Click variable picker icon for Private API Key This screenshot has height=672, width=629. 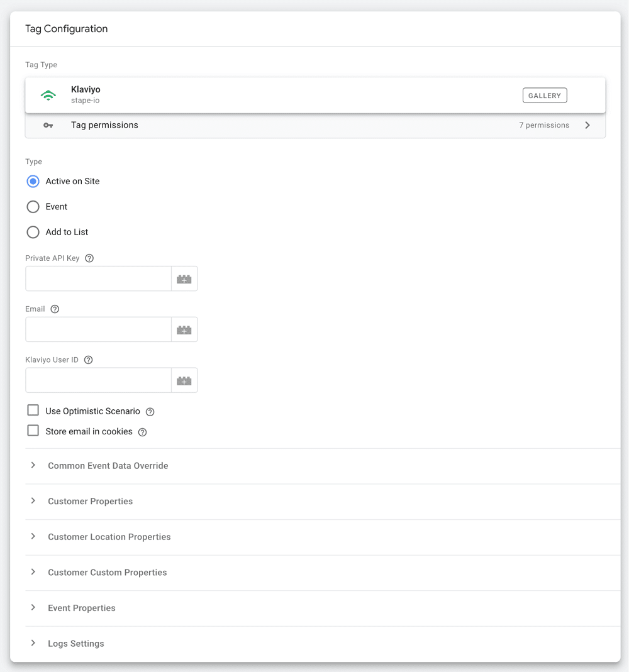tap(184, 278)
